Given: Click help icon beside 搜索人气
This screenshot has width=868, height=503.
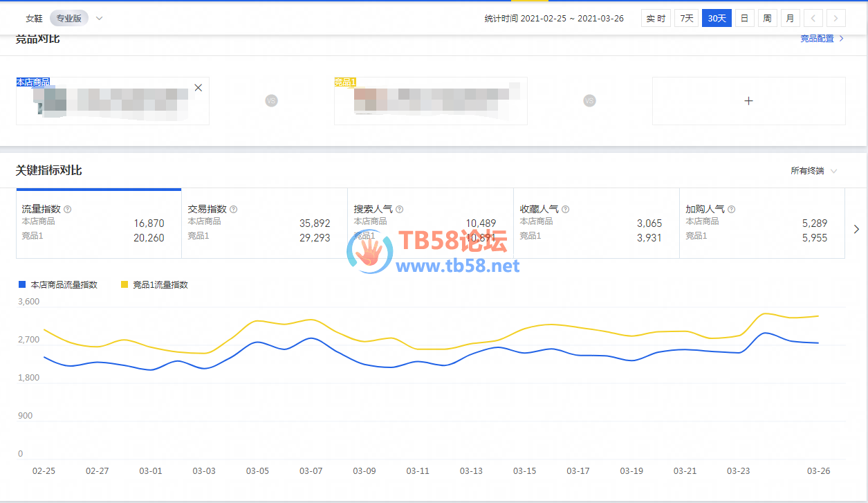Looking at the screenshot, I should (x=400, y=209).
